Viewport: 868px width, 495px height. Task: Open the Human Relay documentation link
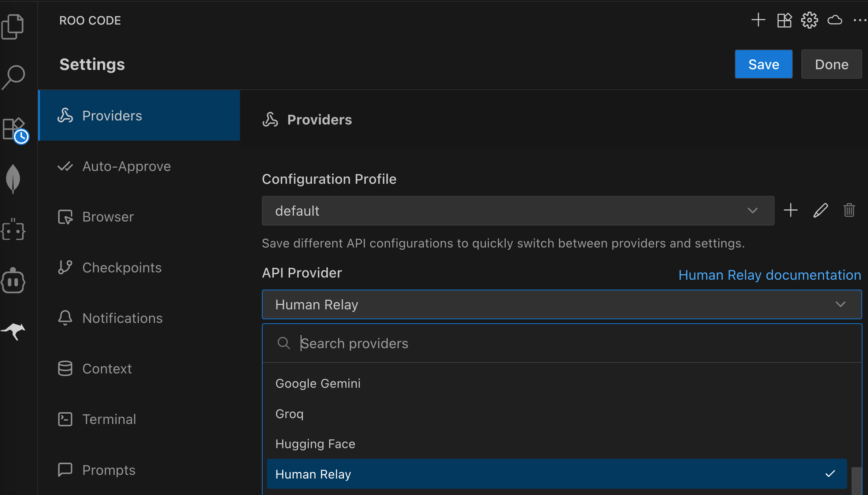[769, 275]
